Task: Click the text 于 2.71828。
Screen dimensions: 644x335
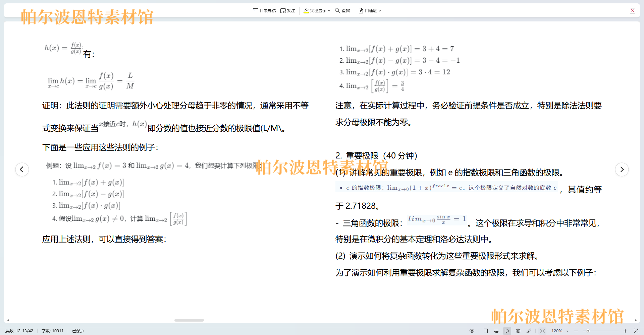Action: [358, 206]
